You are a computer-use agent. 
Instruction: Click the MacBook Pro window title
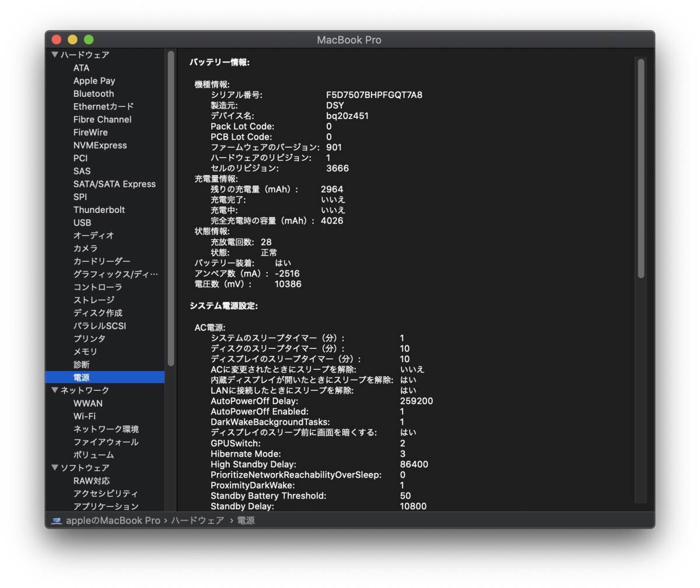pyautogui.click(x=349, y=40)
